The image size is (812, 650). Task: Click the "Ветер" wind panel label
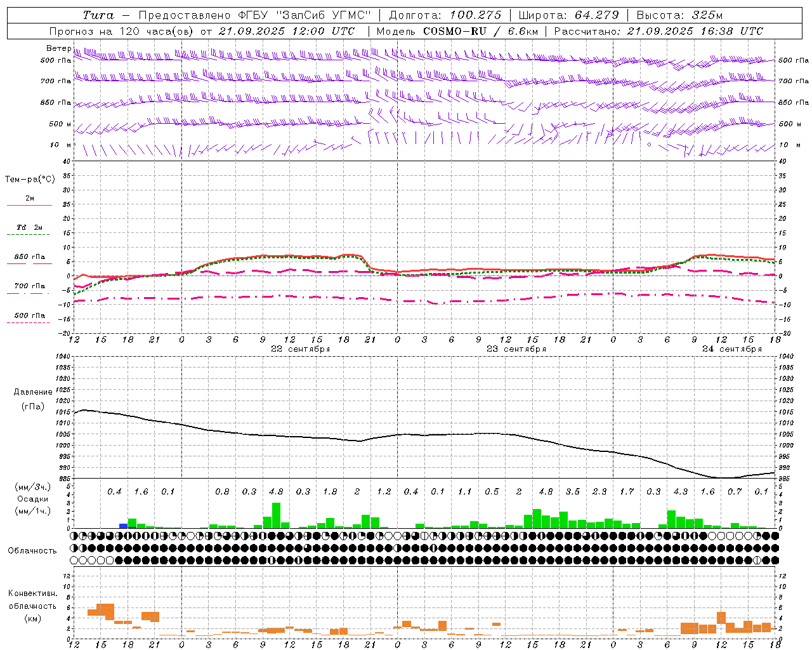58,48
